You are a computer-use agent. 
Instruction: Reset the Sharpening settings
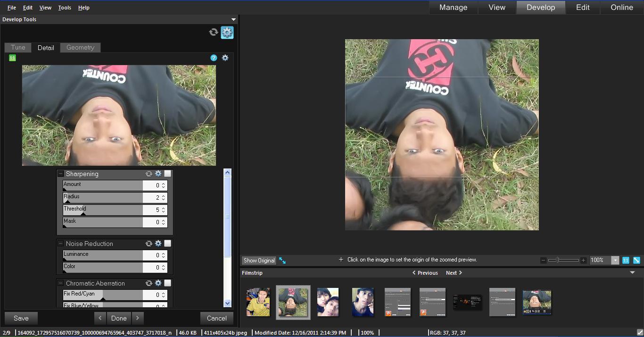[149, 174]
